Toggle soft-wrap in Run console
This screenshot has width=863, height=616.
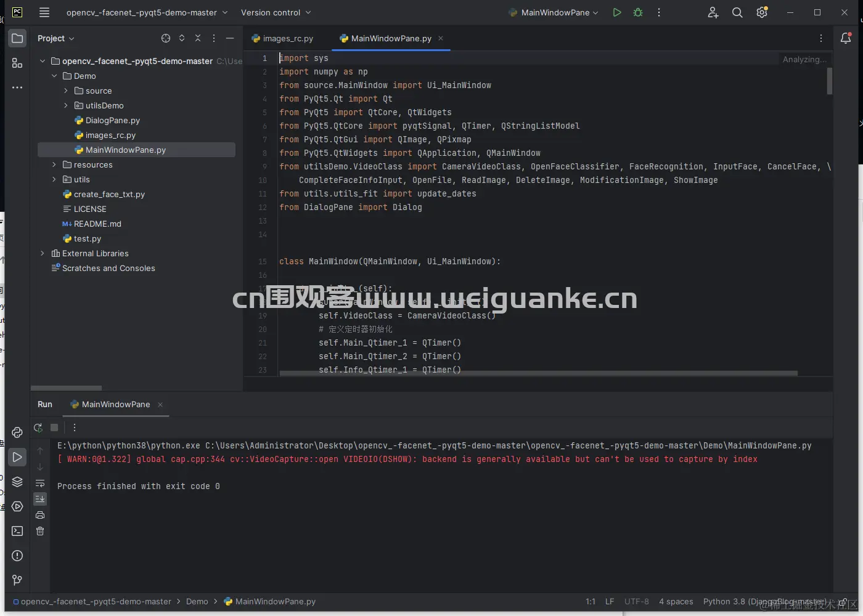tap(40, 483)
